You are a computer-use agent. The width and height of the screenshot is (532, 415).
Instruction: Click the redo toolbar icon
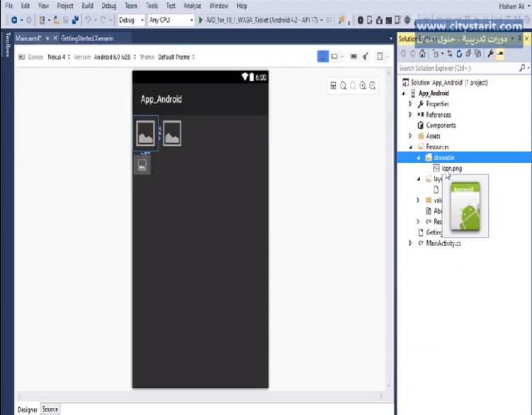point(103,21)
